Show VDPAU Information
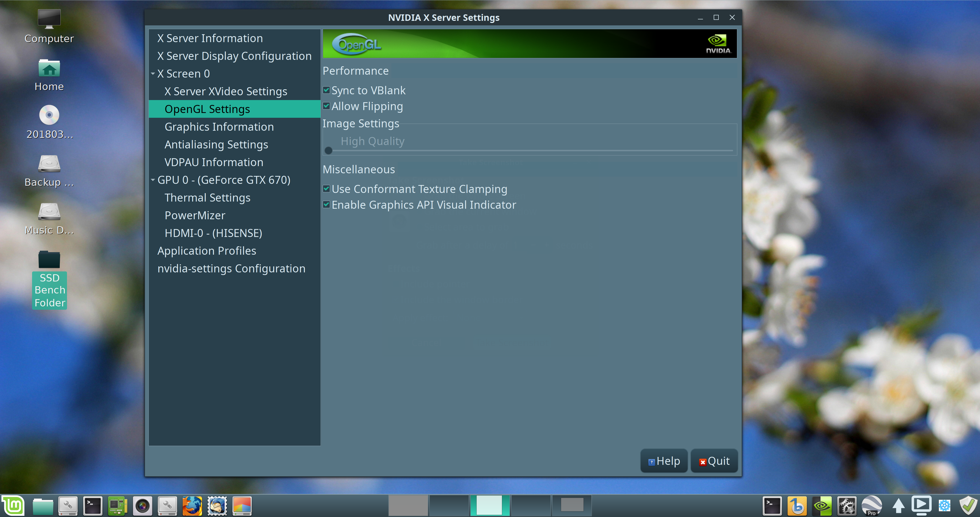Image resolution: width=980 pixels, height=517 pixels. (214, 162)
